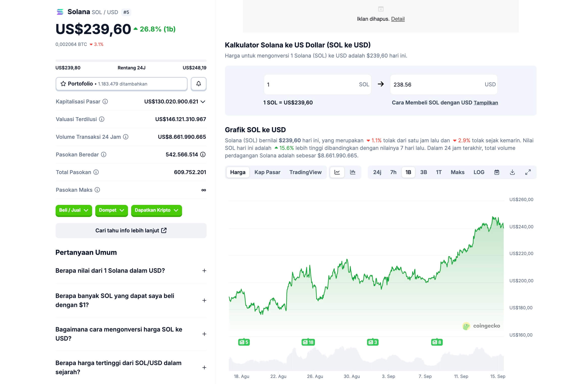Open news marker with 3 items
Viewport: 588px width, 384px height.
coord(373,342)
